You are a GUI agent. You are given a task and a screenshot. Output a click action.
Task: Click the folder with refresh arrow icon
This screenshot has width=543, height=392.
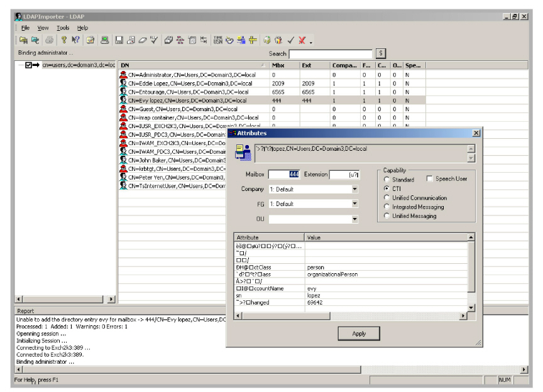[35, 40]
